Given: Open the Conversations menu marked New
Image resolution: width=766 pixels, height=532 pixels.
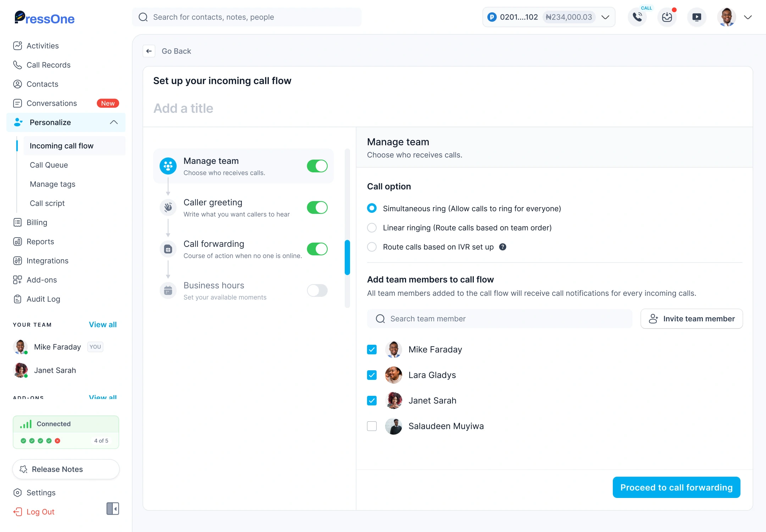Looking at the screenshot, I should (x=52, y=103).
